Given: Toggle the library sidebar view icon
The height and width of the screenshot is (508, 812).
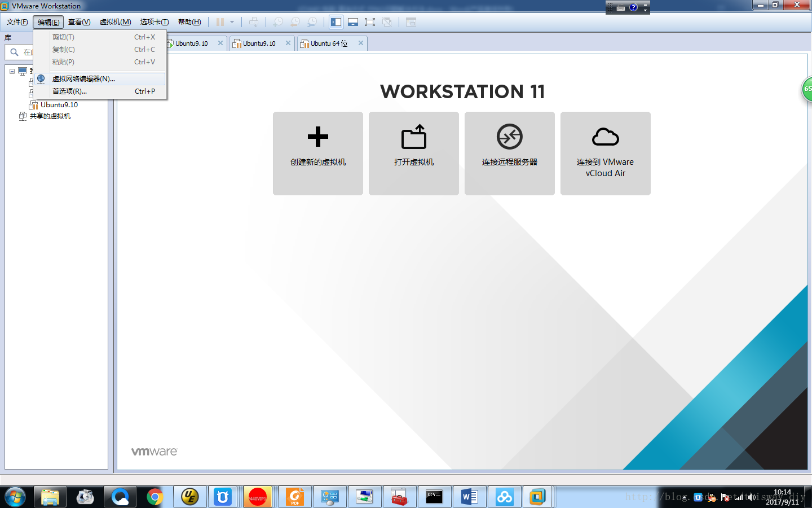Looking at the screenshot, I should pyautogui.click(x=336, y=22).
